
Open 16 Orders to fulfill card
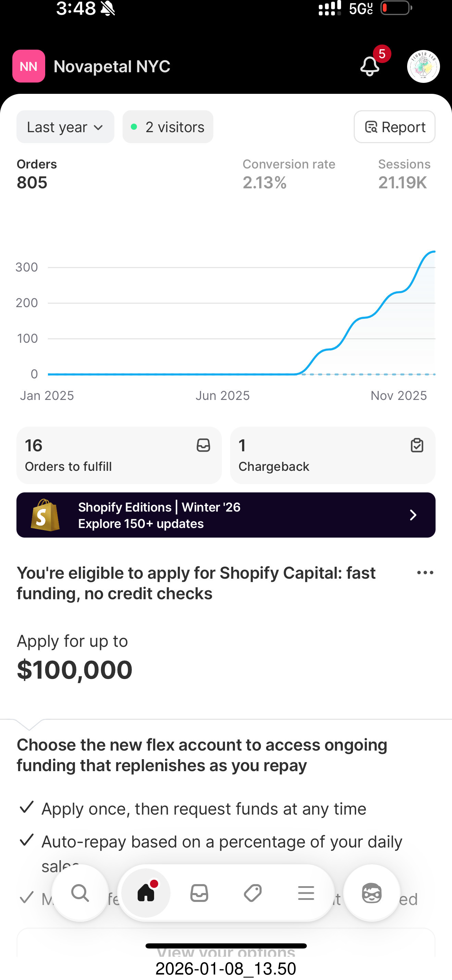pos(119,455)
